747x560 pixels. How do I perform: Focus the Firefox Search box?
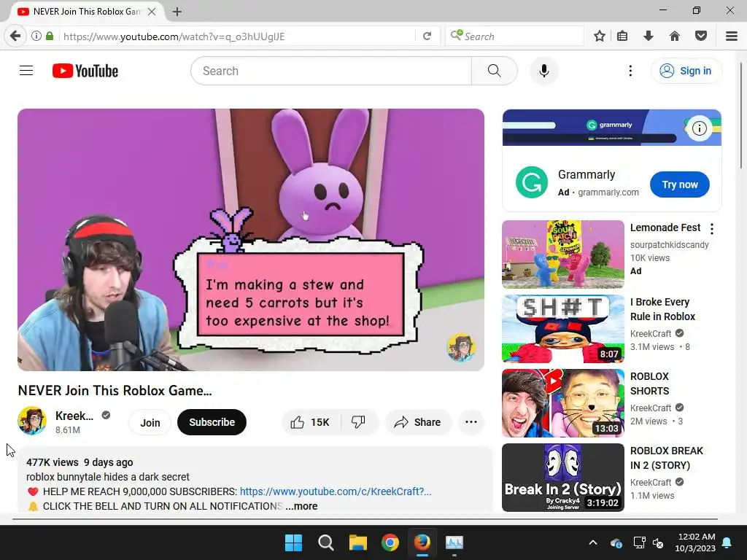point(514,36)
